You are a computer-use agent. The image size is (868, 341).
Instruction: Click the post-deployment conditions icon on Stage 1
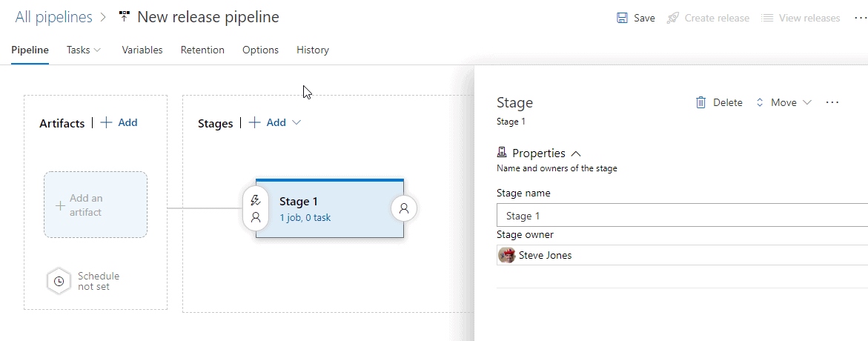(x=404, y=208)
